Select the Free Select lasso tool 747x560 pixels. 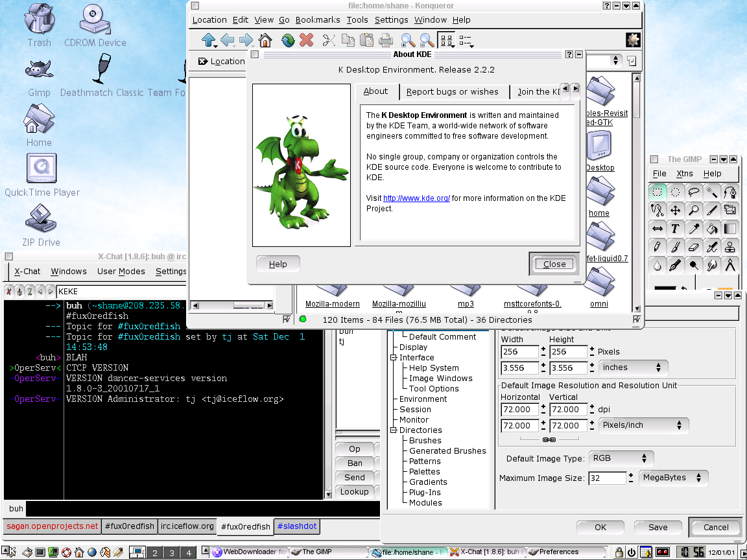[694, 192]
